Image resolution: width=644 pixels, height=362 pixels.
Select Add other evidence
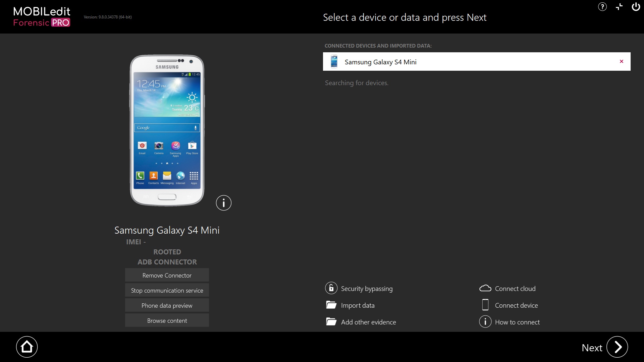click(x=369, y=322)
